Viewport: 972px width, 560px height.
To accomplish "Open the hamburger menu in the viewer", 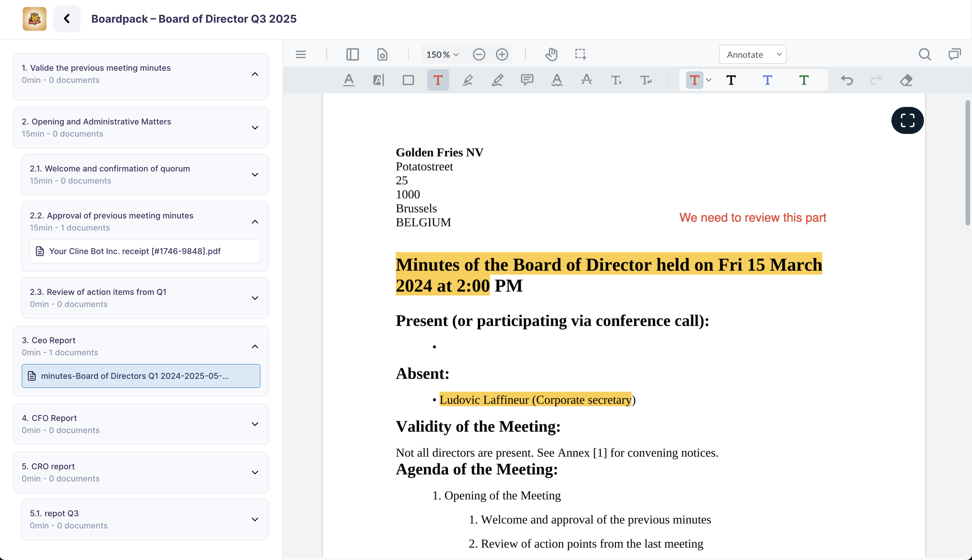I will point(301,54).
